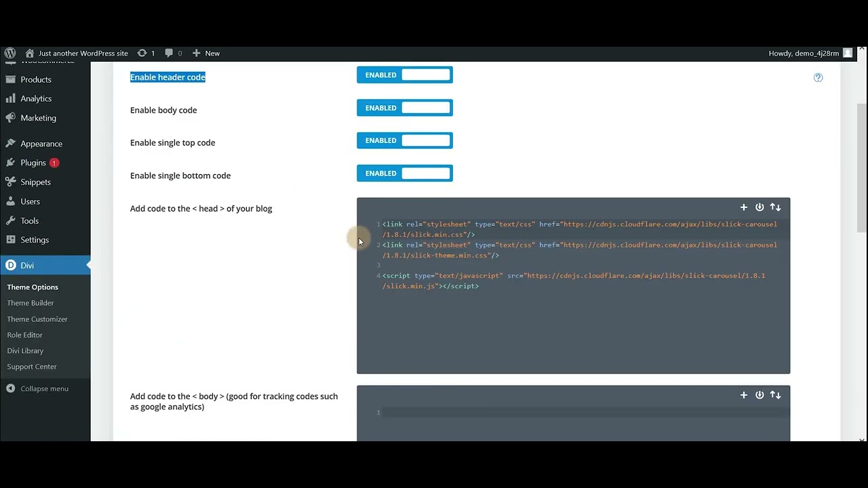Open 'Howdy, demo_4j28rm' account menu
Screen dimensions: 868x488
tap(804, 53)
